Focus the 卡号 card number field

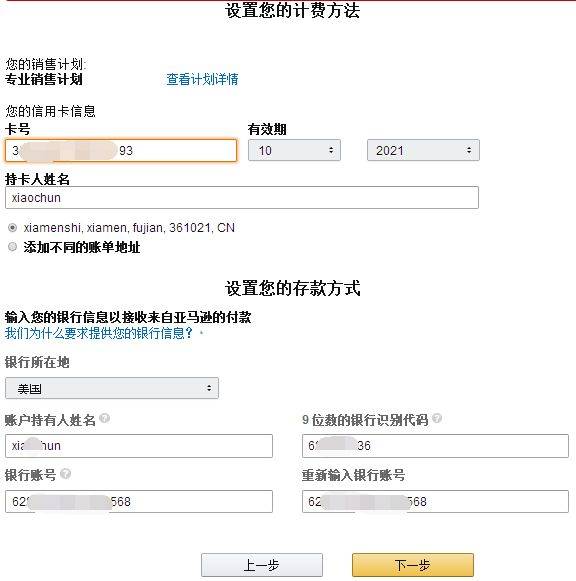pyautogui.click(x=121, y=150)
